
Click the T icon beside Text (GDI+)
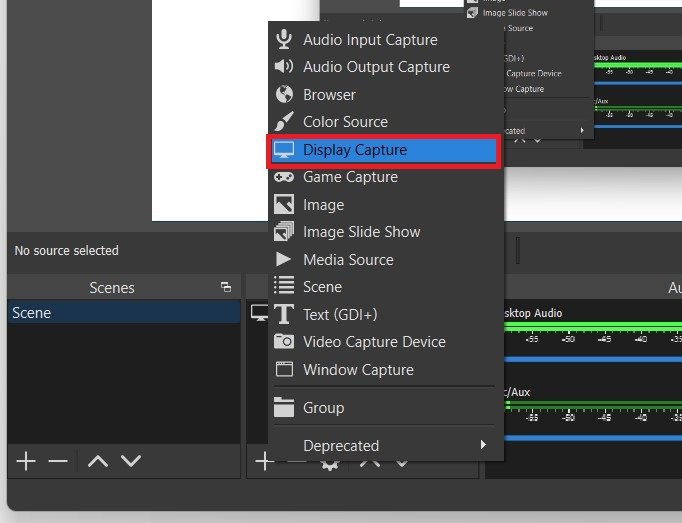(284, 314)
